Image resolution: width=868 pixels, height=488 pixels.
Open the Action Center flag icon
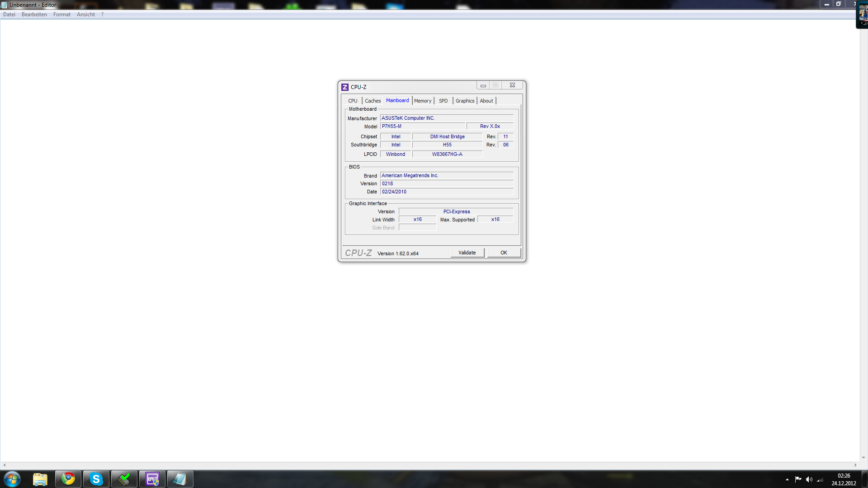tap(798, 479)
